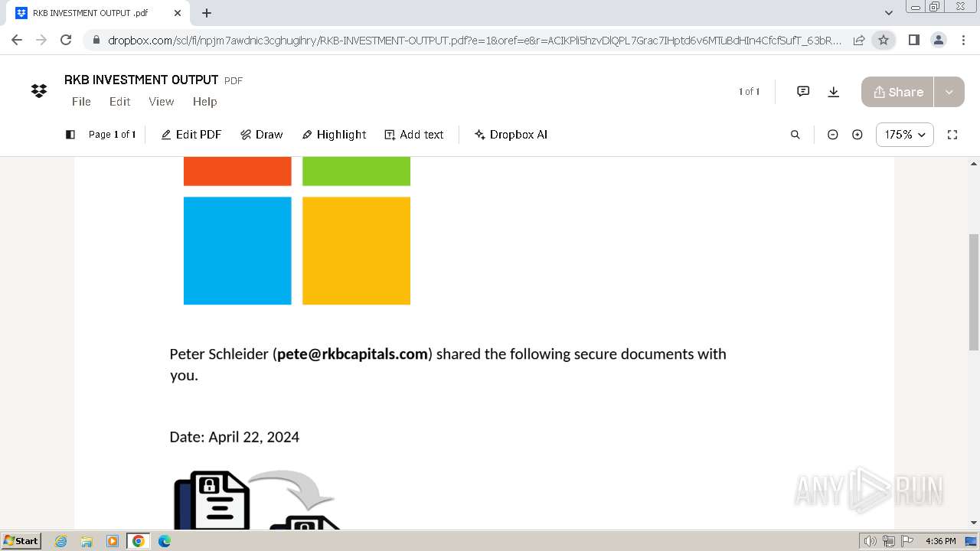Open the Action Center flag icon

(906, 541)
